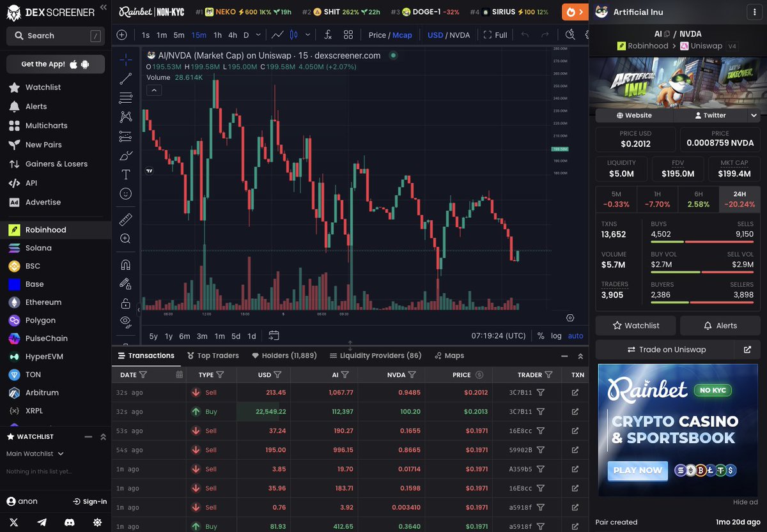Image resolution: width=767 pixels, height=532 pixels.
Task: Click the Sign-in link
Action: tap(89, 501)
